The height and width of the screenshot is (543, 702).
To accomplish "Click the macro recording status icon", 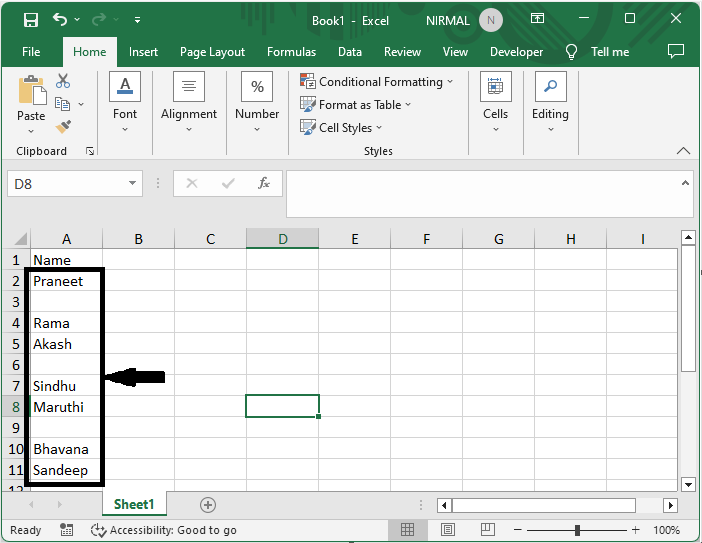I will tap(67, 530).
